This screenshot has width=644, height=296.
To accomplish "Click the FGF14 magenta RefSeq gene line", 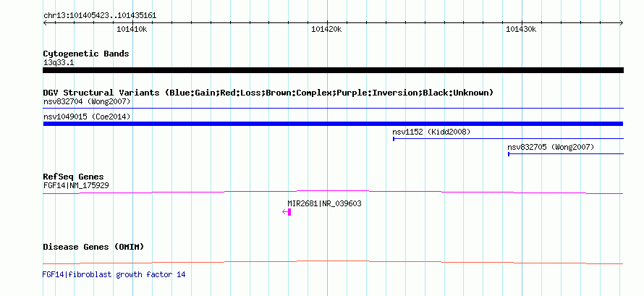I will coord(333,192).
